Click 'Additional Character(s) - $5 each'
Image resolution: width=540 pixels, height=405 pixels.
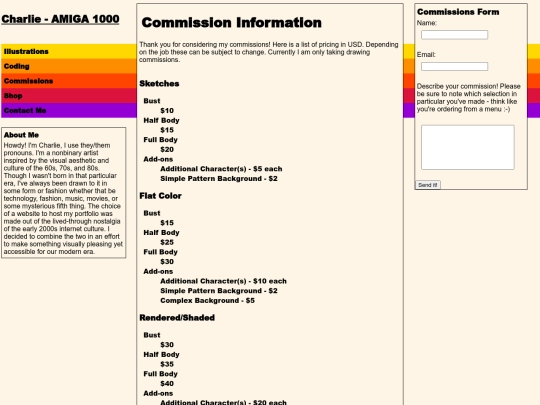click(221, 169)
